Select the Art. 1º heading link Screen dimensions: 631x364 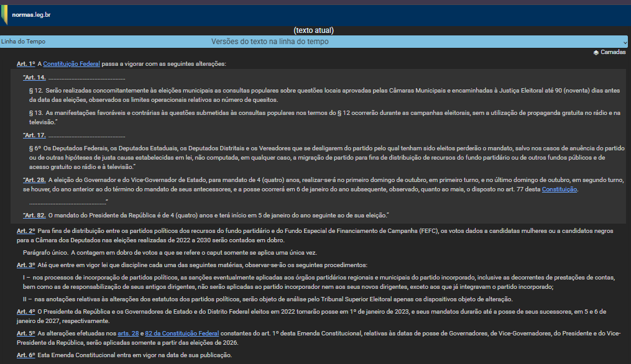25,64
